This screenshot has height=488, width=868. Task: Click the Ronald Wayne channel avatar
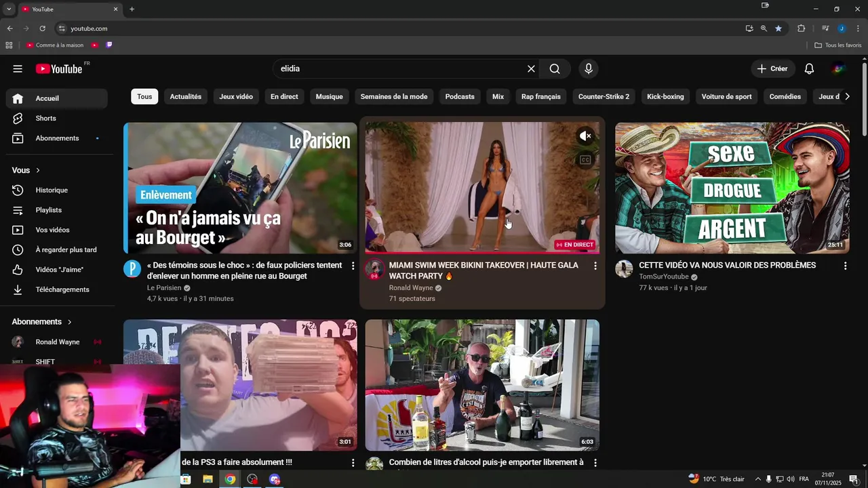click(x=374, y=269)
